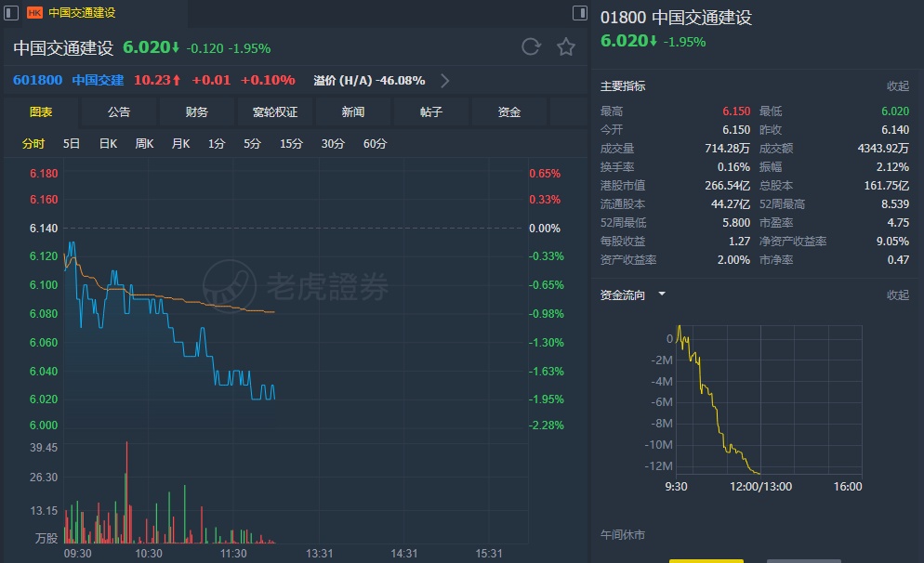Collapse the 资金流向 section
The height and width of the screenshot is (563, 924).
[897, 295]
